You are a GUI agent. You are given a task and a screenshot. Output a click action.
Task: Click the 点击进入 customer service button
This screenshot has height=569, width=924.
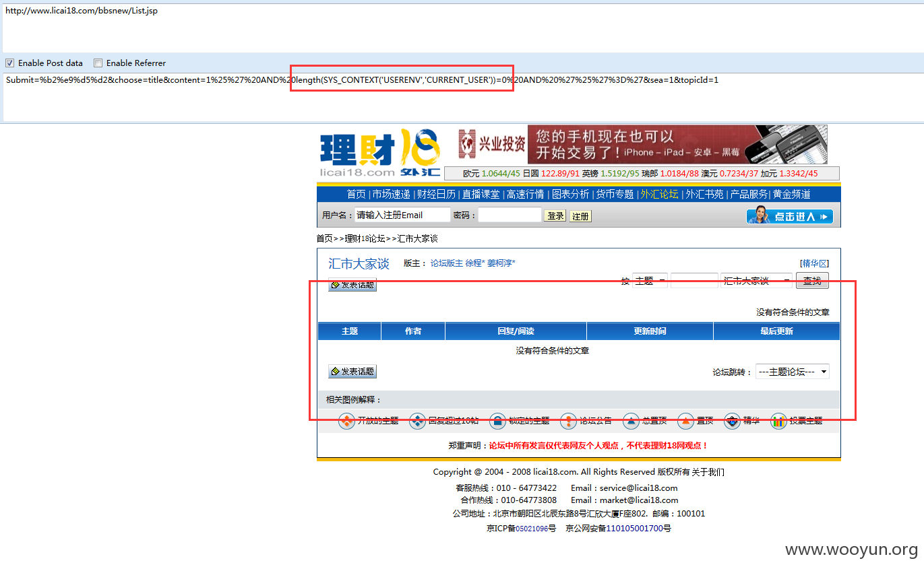click(x=789, y=216)
